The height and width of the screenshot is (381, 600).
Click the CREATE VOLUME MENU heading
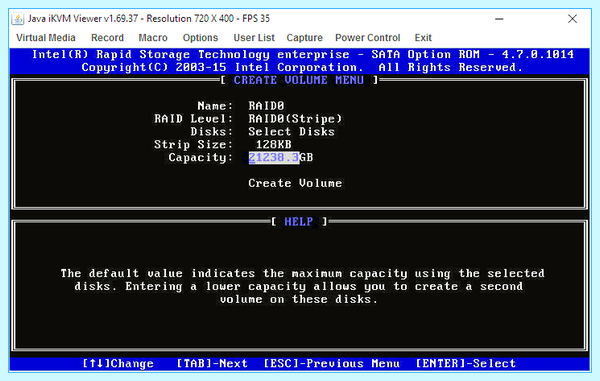click(x=299, y=80)
